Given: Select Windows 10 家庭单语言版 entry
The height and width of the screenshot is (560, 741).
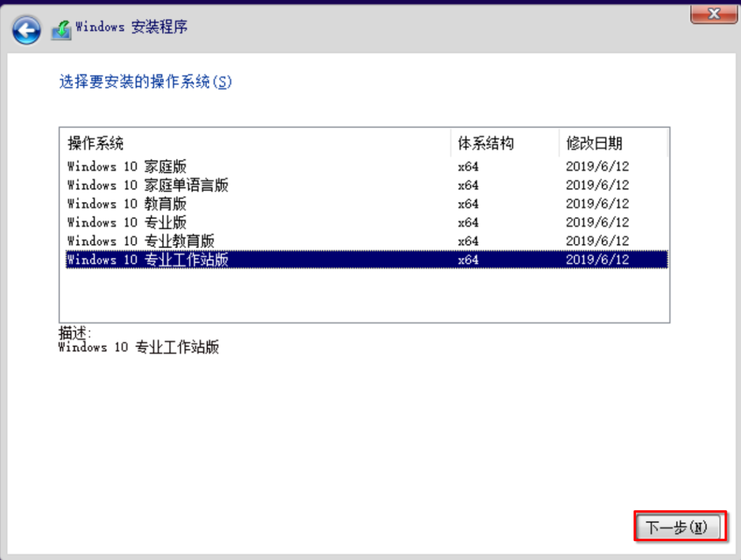Looking at the screenshot, I should (148, 185).
